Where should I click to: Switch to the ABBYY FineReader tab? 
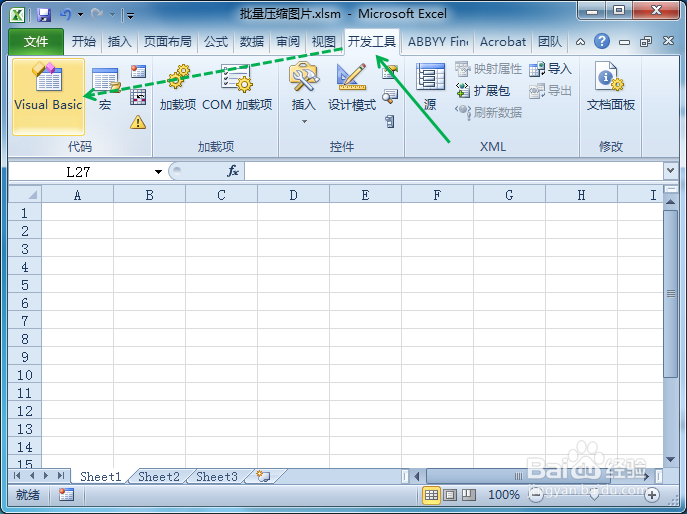438,42
